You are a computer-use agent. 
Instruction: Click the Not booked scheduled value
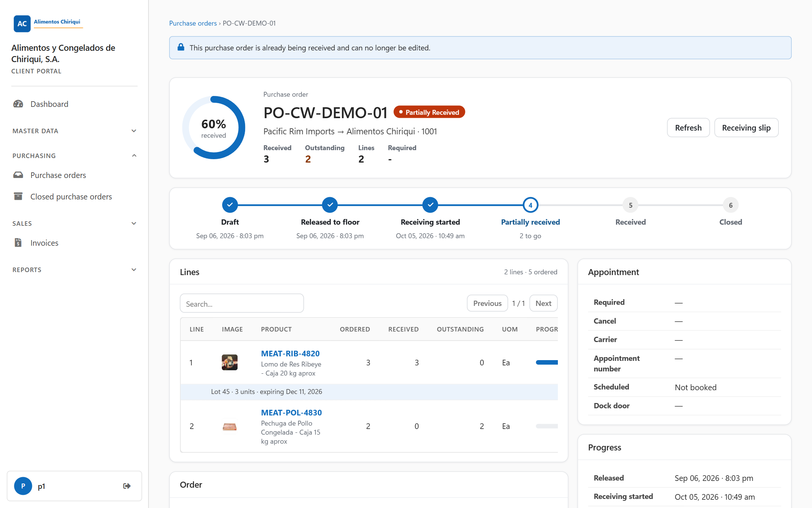(x=695, y=387)
